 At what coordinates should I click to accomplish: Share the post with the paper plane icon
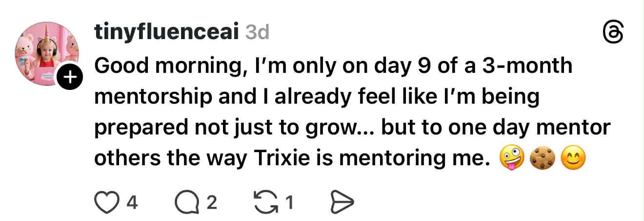[x=342, y=201]
